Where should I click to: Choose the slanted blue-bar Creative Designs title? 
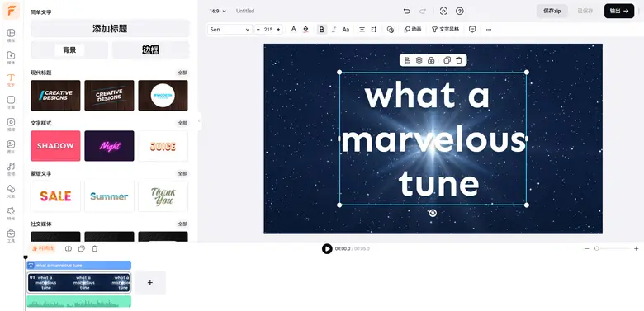click(x=55, y=95)
